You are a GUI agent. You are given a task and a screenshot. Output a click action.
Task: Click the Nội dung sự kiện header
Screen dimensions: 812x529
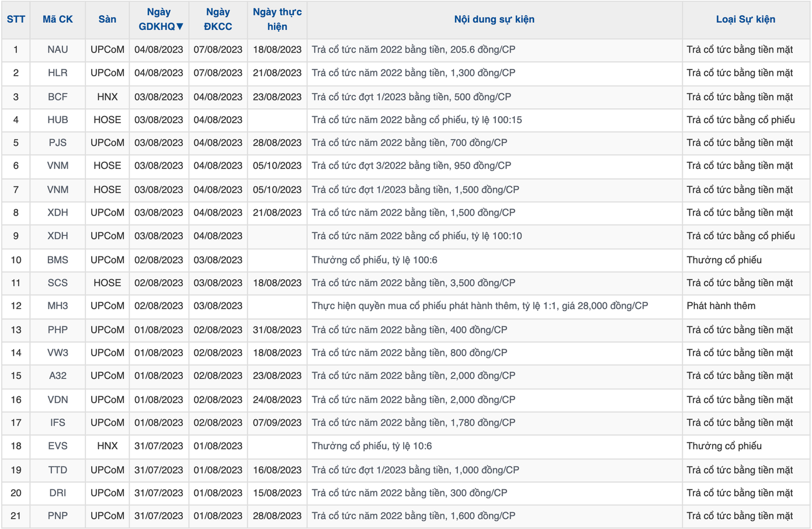click(x=494, y=19)
